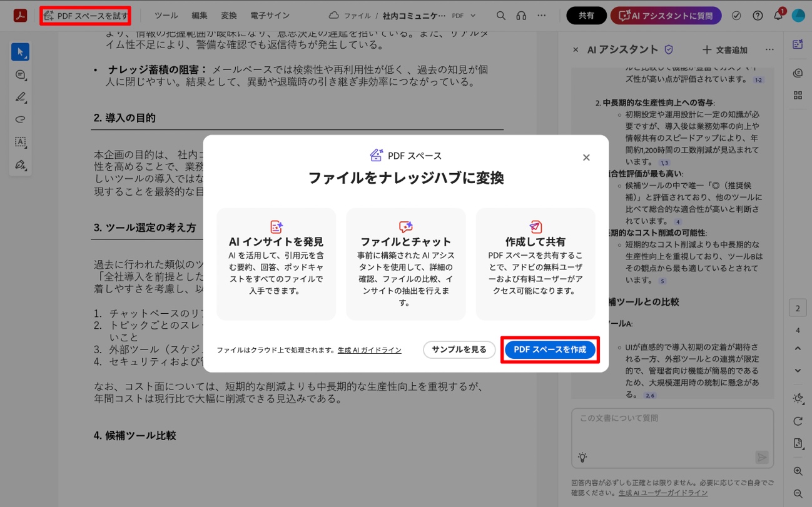Click the display theme icon in right rail
This screenshot has height=507, width=812.
click(x=798, y=398)
